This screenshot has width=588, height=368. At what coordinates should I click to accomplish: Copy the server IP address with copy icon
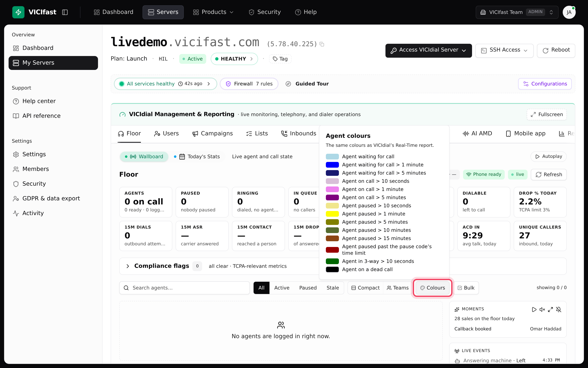coord(322,44)
